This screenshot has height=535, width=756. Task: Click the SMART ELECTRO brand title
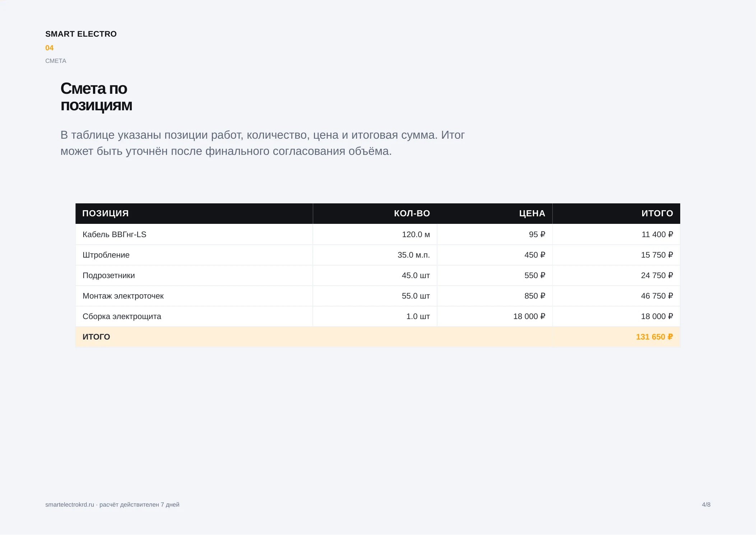pyautogui.click(x=81, y=34)
